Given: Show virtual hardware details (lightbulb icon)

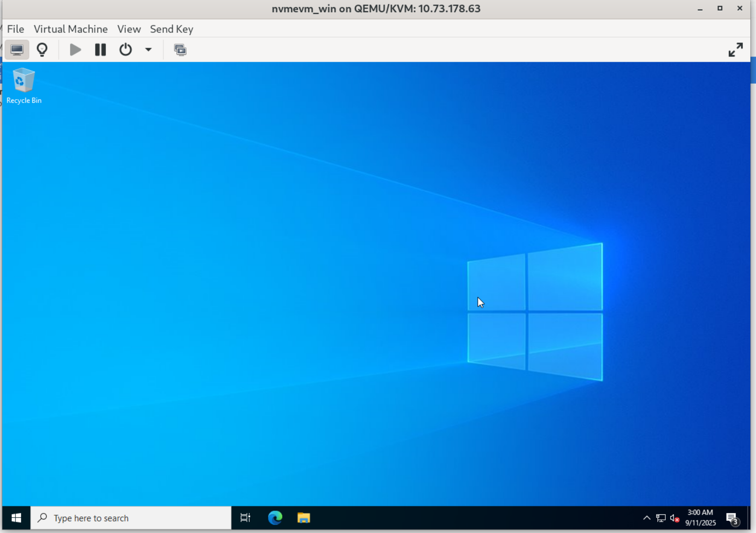Looking at the screenshot, I should pos(42,50).
